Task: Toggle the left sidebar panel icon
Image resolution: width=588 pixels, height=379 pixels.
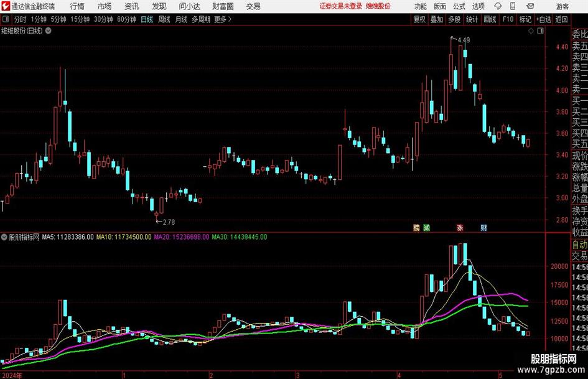Action: [6, 19]
